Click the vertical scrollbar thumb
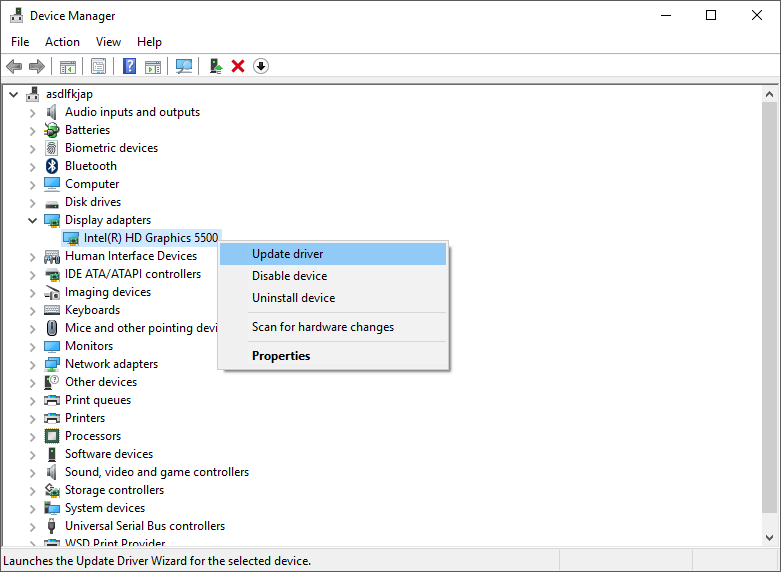The width and height of the screenshot is (781, 572). click(x=770, y=307)
